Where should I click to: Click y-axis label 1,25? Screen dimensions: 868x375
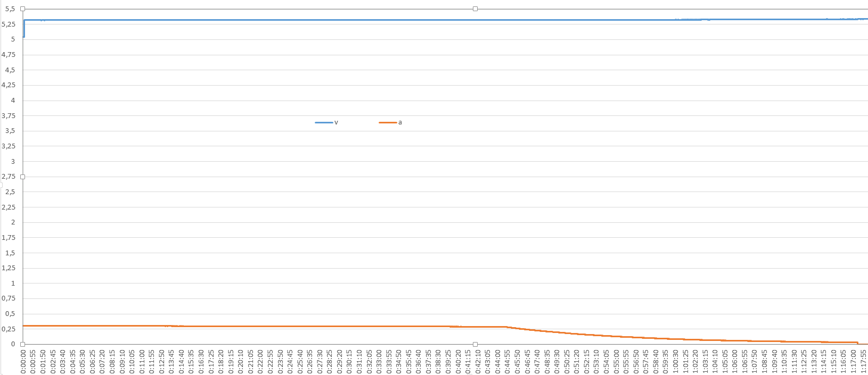(9, 268)
